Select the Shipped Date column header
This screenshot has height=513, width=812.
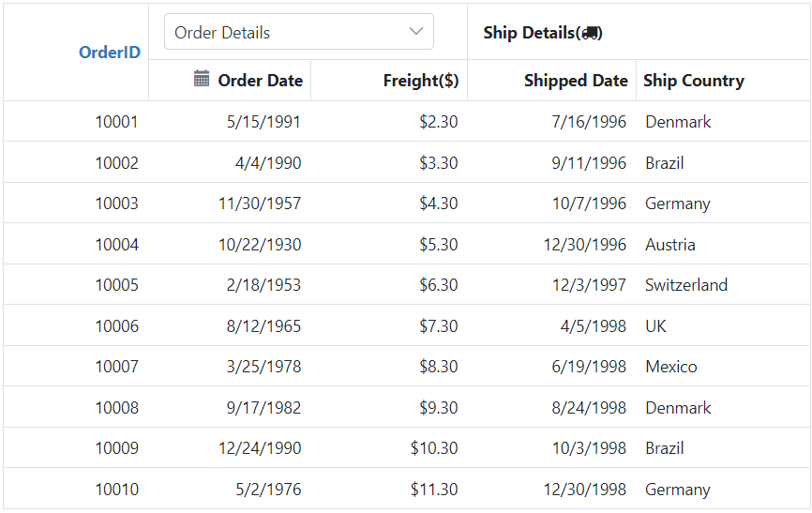tap(576, 81)
